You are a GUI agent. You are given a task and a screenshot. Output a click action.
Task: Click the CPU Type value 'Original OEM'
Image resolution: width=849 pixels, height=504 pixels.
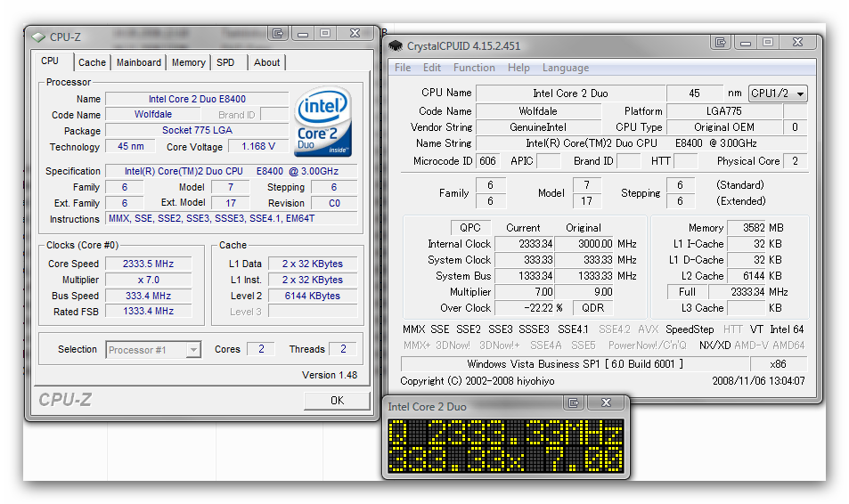coord(724,127)
